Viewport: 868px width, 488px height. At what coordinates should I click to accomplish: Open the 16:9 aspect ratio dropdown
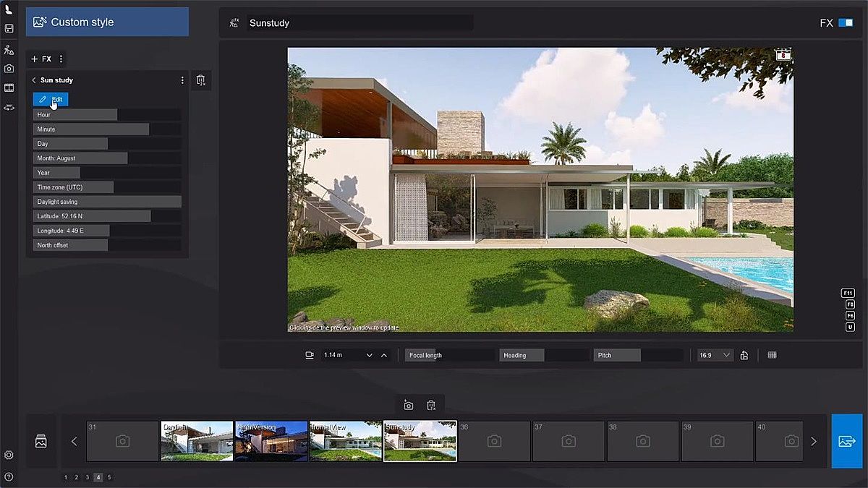pos(715,355)
